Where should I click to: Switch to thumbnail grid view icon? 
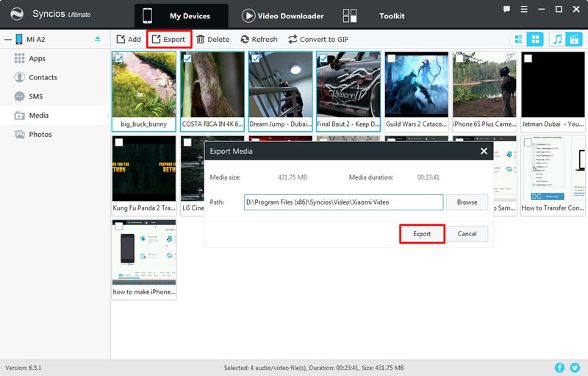tap(535, 39)
